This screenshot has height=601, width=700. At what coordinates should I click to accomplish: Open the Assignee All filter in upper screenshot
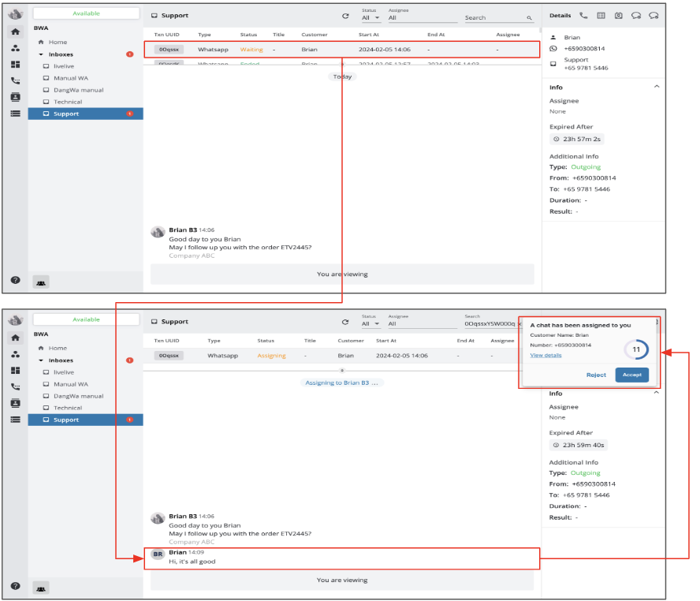click(423, 18)
